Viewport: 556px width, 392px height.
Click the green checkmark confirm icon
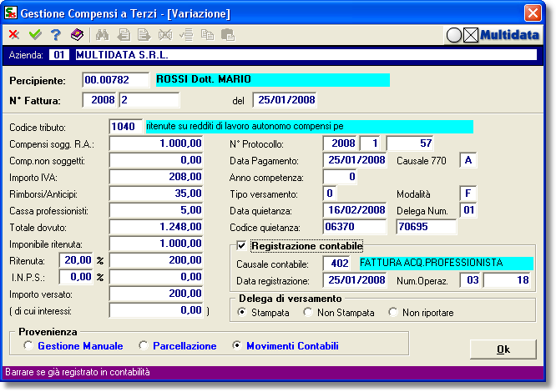[35, 35]
